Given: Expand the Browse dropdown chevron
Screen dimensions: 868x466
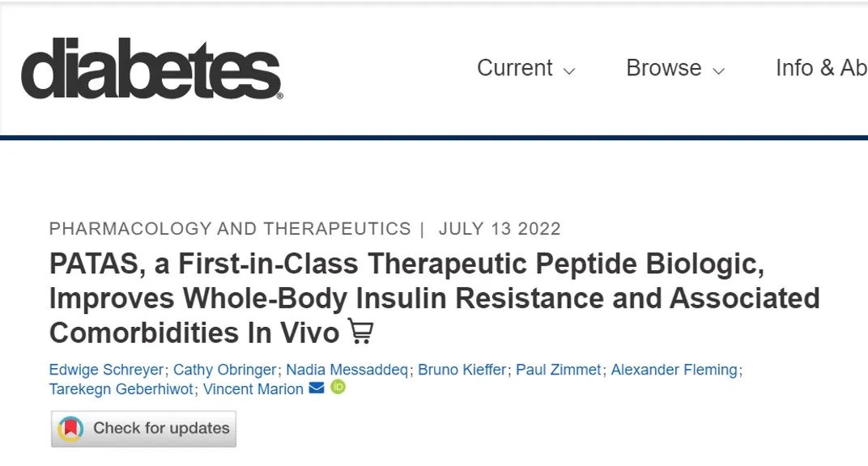Looking at the screenshot, I should pyautogui.click(x=718, y=70).
